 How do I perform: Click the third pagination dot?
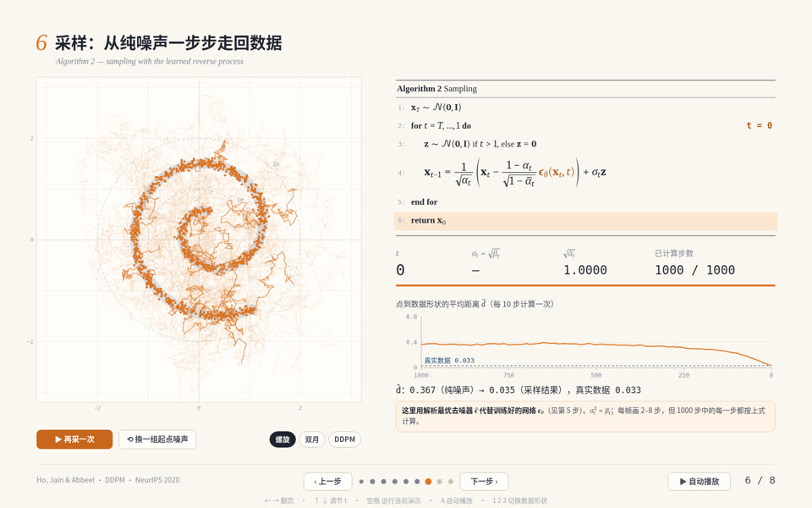coord(384,482)
